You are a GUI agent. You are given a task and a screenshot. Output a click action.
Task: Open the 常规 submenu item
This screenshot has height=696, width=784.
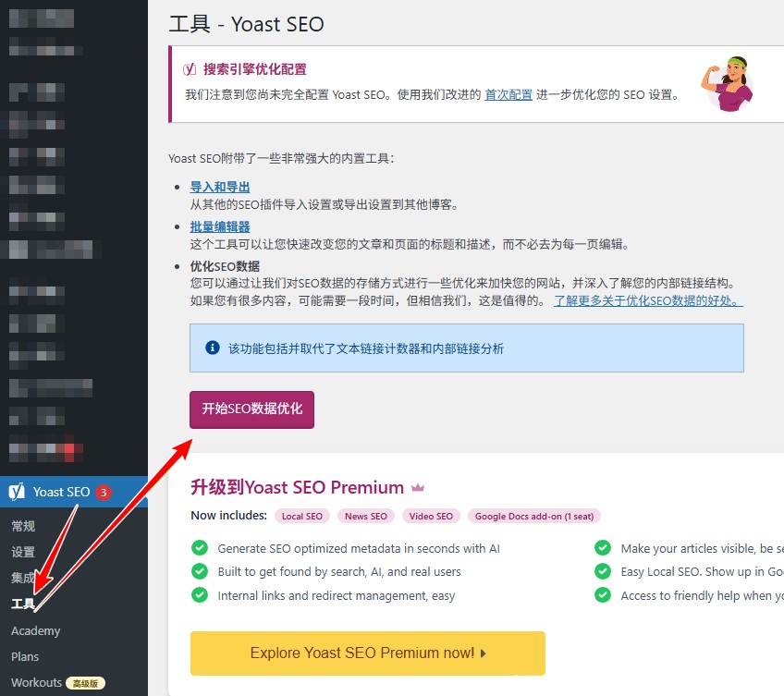click(23, 526)
